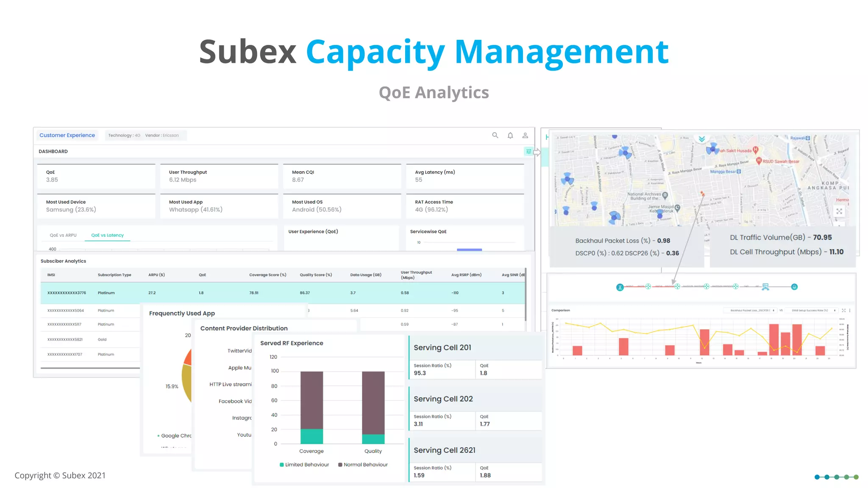Click the filter settings icon beside DASHBOARD

pyautogui.click(x=529, y=151)
